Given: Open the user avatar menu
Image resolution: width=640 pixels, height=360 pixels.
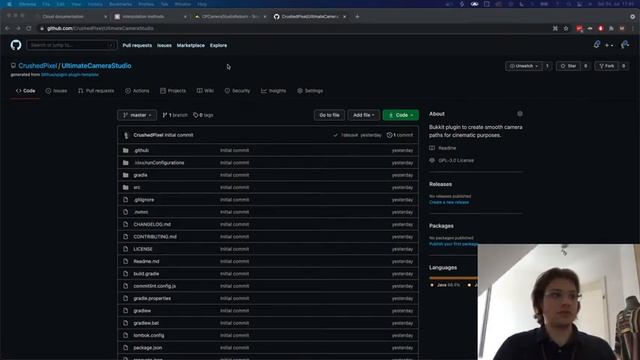Looking at the screenshot, I should [x=625, y=45].
